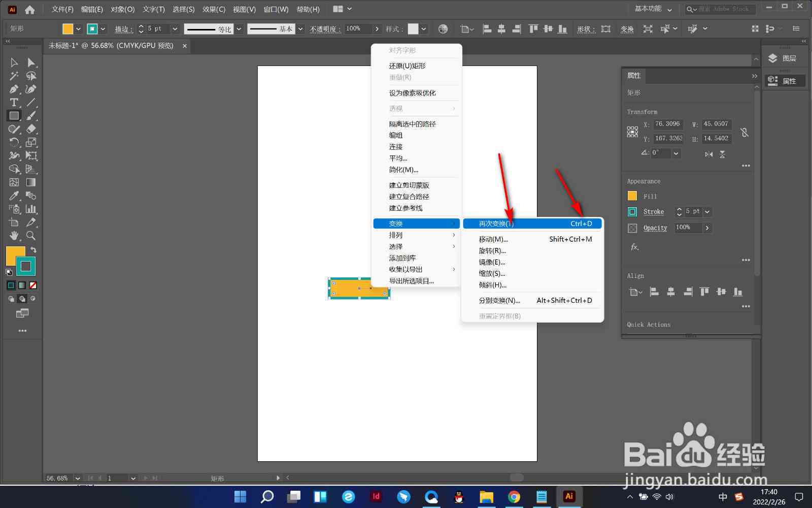Select the Scale tool

(x=31, y=142)
